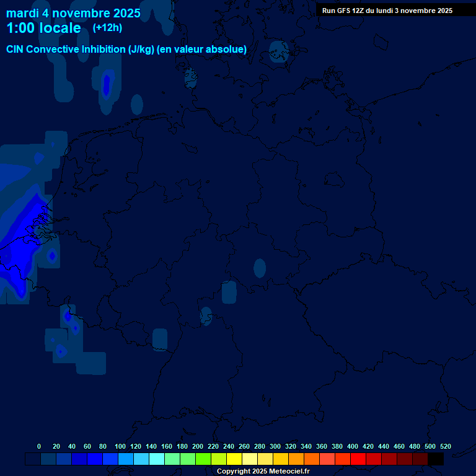476x476 pixels.
Task: Select the darkest navy swatch left of 0
Action: click(33, 459)
